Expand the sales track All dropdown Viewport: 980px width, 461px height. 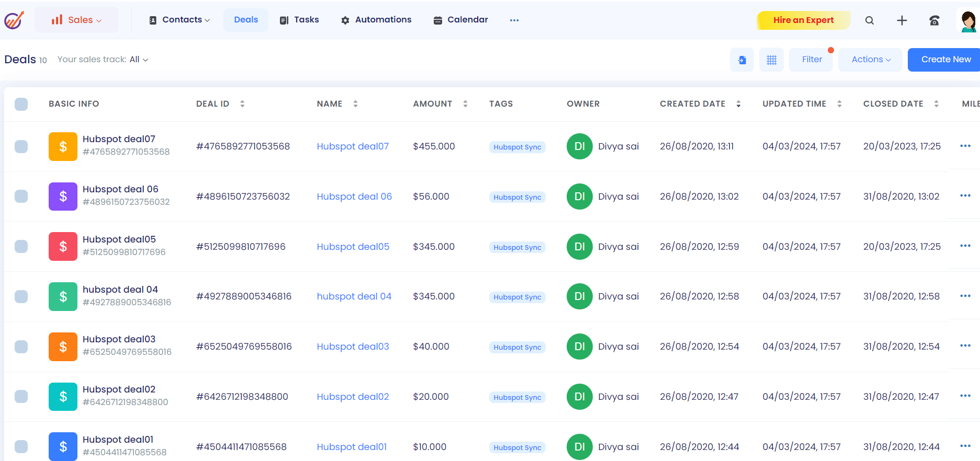click(139, 60)
